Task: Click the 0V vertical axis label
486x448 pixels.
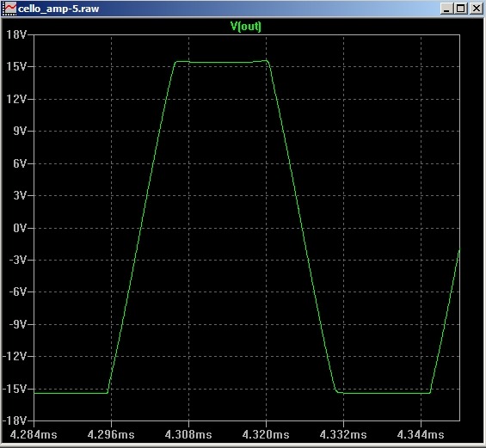Action: tap(20, 228)
